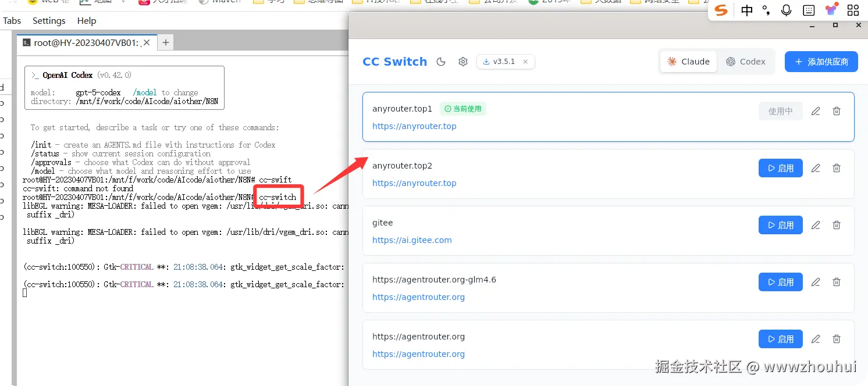Open CC Switch settings gear

(x=463, y=62)
